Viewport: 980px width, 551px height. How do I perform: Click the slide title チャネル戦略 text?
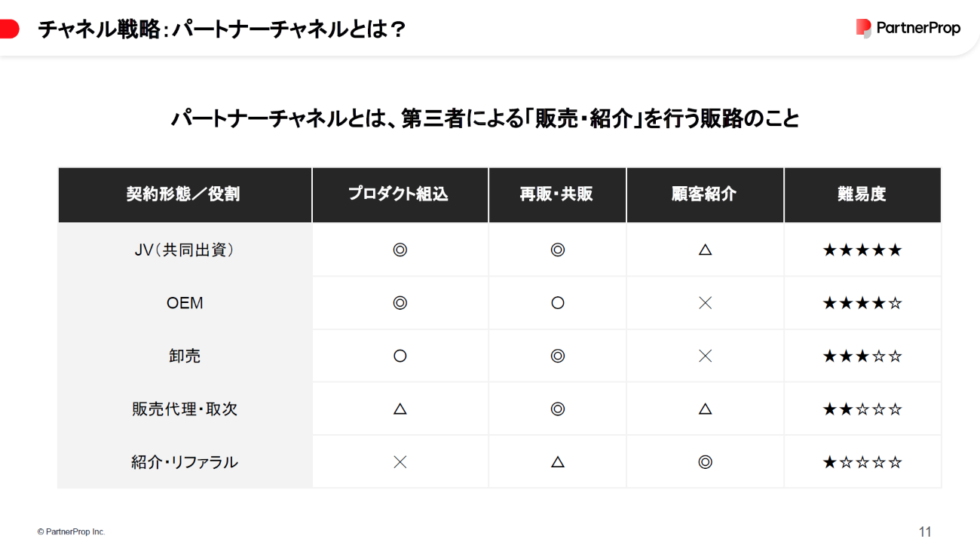99,29
